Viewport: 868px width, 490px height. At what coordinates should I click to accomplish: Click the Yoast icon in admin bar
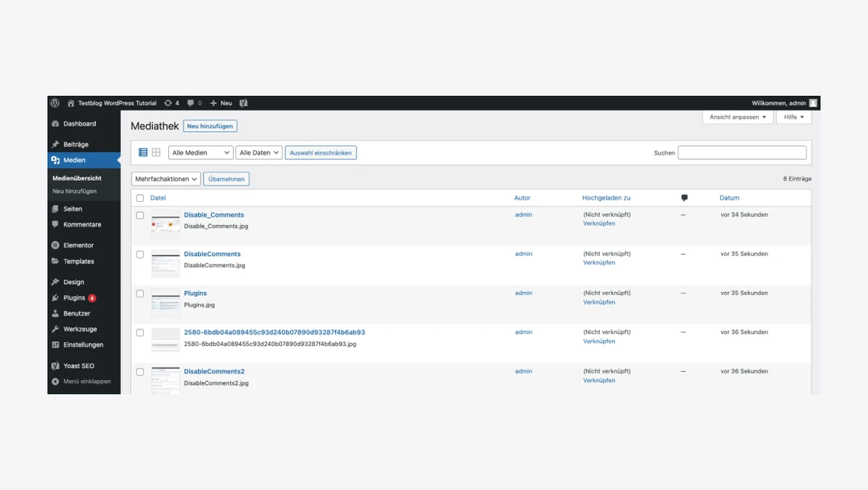click(244, 103)
